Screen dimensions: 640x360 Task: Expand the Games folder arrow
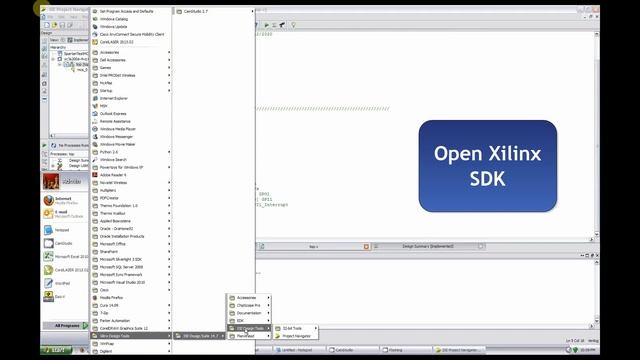point(169,68)
